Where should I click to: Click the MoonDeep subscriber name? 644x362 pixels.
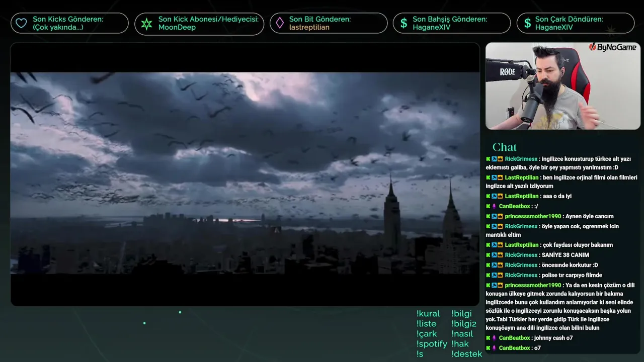coord(177,27)
